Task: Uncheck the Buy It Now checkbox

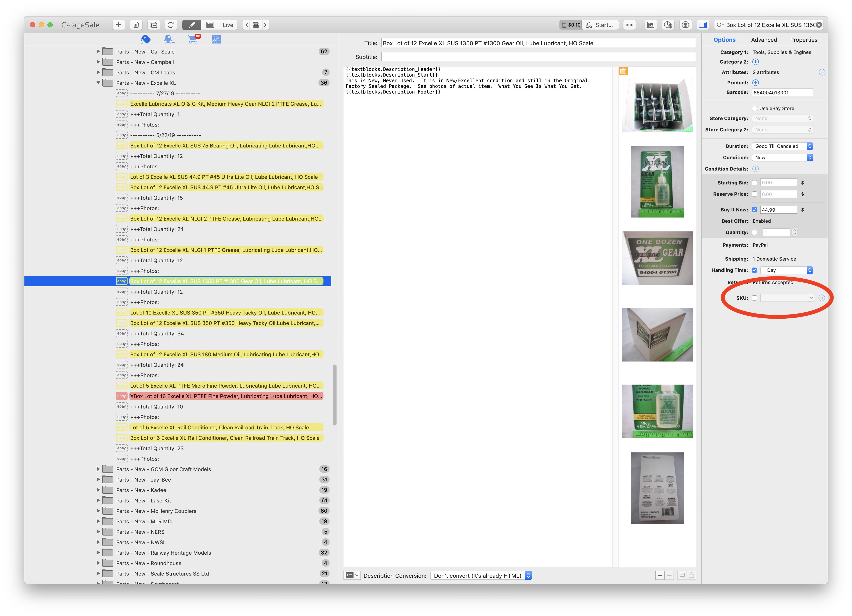Action: click(754, 210)
